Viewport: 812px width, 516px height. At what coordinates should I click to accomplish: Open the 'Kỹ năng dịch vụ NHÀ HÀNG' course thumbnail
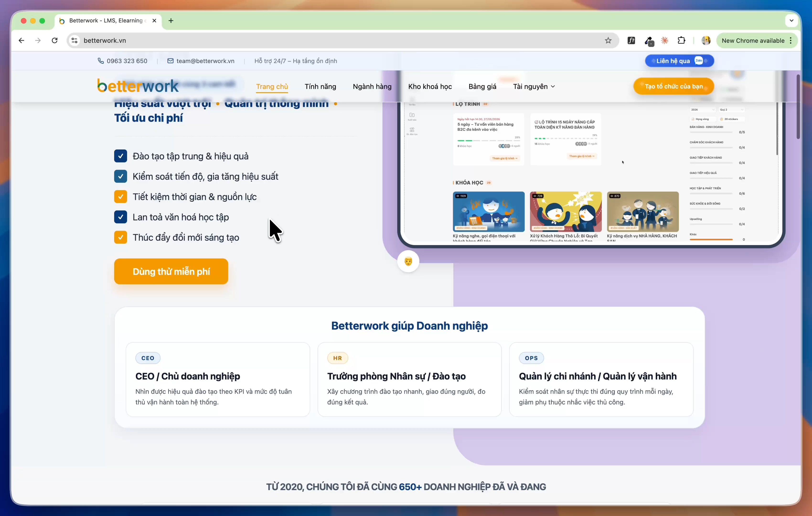pyautogui.click(x=643, y=212)
